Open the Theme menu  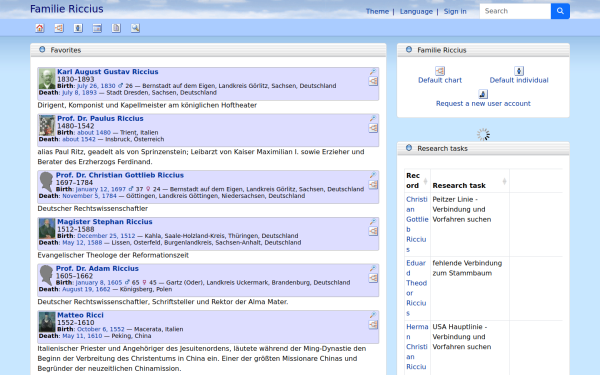click(377, 11)
